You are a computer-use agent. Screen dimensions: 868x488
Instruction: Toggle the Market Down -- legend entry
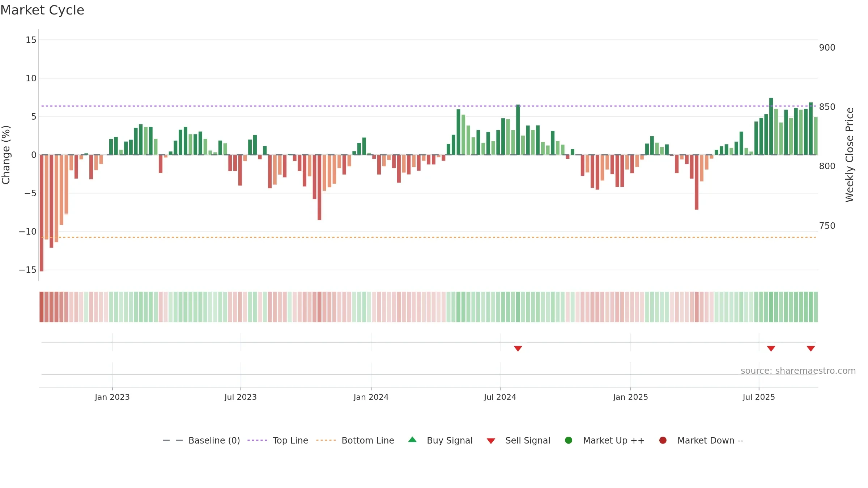click(701, 440)
